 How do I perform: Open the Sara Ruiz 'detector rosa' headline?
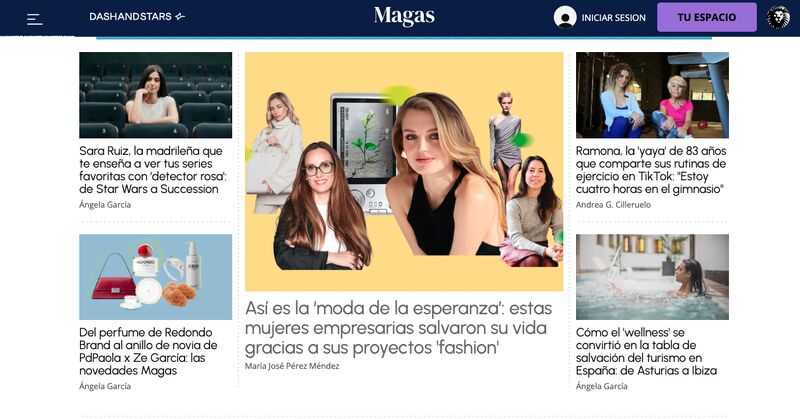point(153,170)
